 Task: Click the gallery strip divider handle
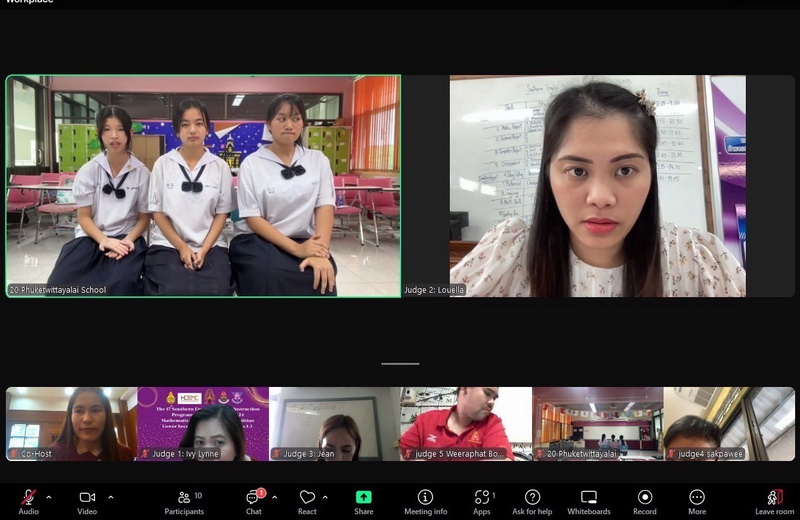coord(401,364)
